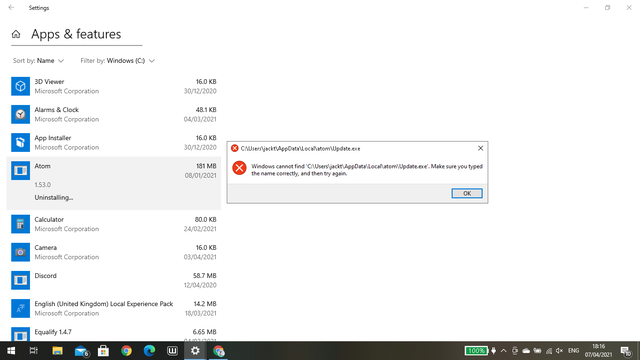
Task: Select the Camera entry name
Action: pyautogui.click(x=46, y=248)
